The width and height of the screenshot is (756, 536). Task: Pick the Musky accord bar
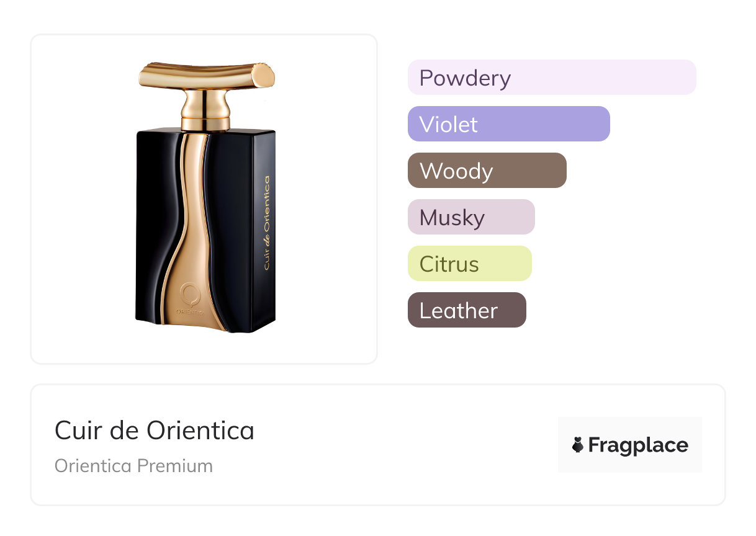pyautogui.click(x=470, y=217)
